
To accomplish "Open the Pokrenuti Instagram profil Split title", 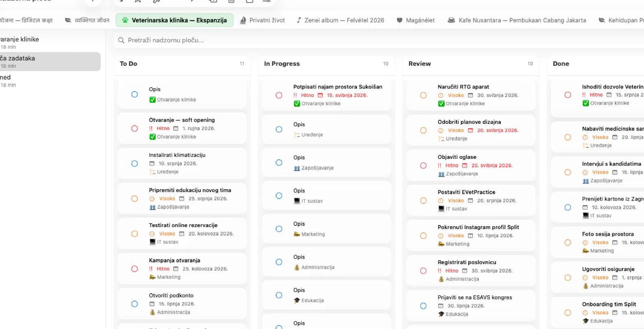I will pyautogui.click(x=478, y=227).
